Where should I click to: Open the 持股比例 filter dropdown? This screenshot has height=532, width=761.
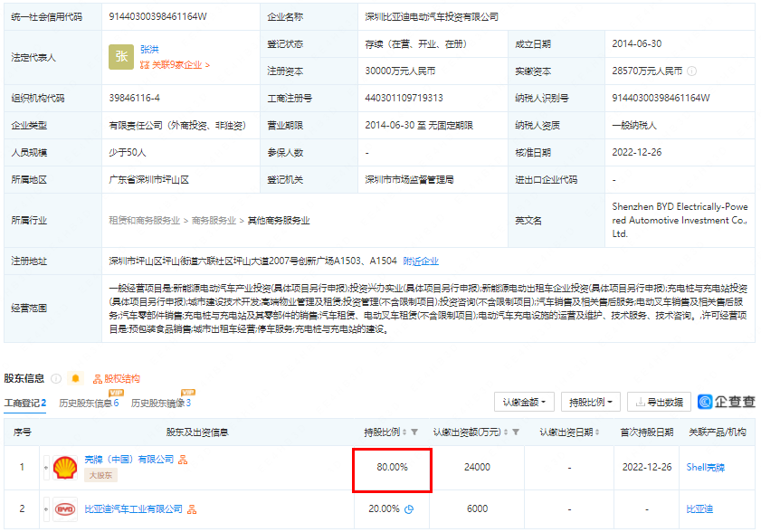pyautogui.click(x=589, y=402)
